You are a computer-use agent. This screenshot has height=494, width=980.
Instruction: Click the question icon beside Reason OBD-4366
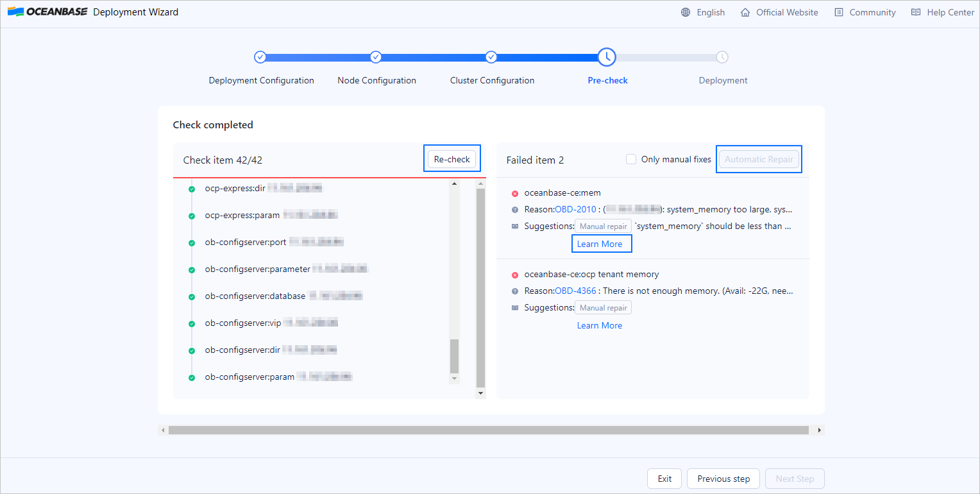(x=515, y=291)
